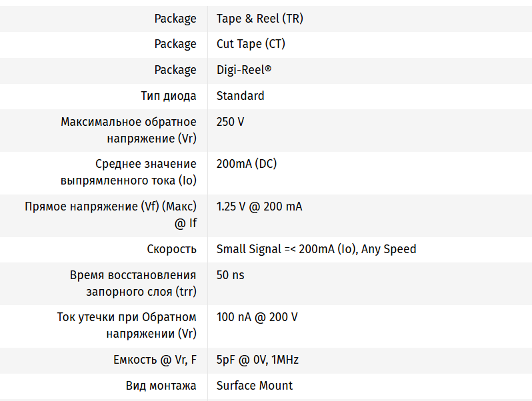Select the "250 V" value
Viewport: 532px width, 401px height.
coord(230,122)
